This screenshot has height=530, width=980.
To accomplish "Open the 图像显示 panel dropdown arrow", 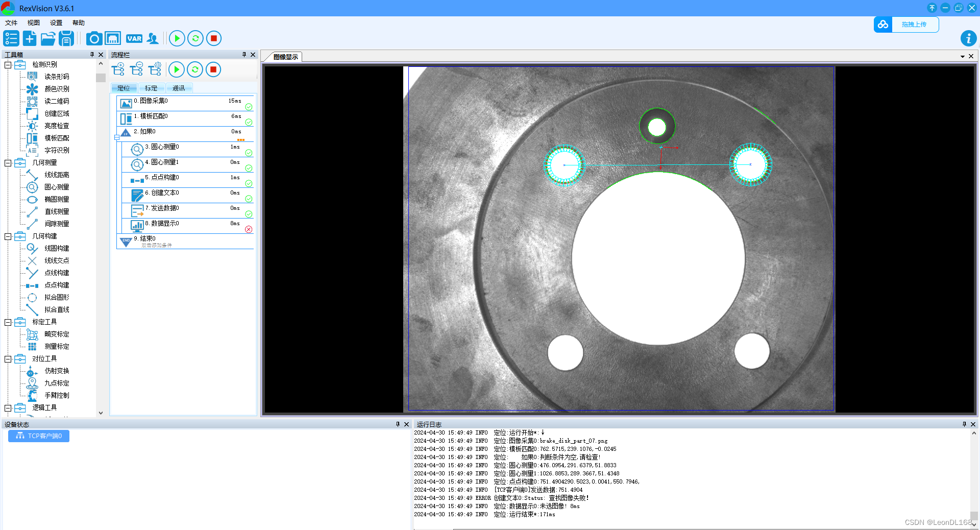I will [962, 56].
